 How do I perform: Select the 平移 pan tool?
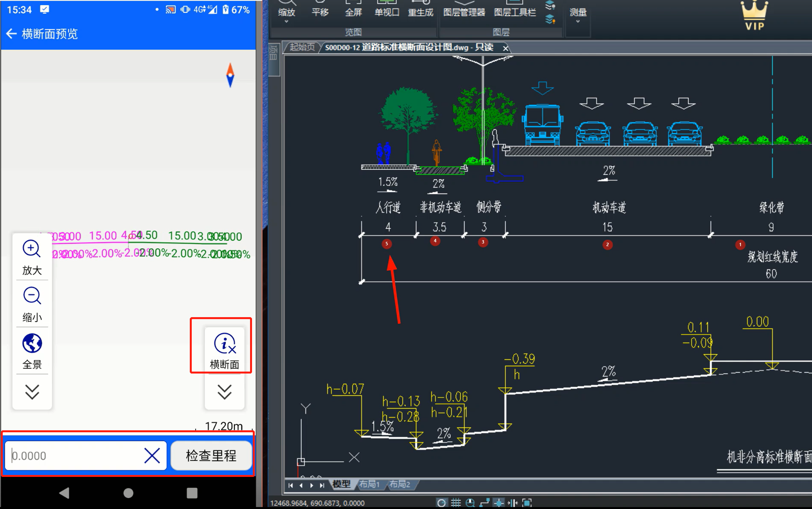tap(320, 9)
